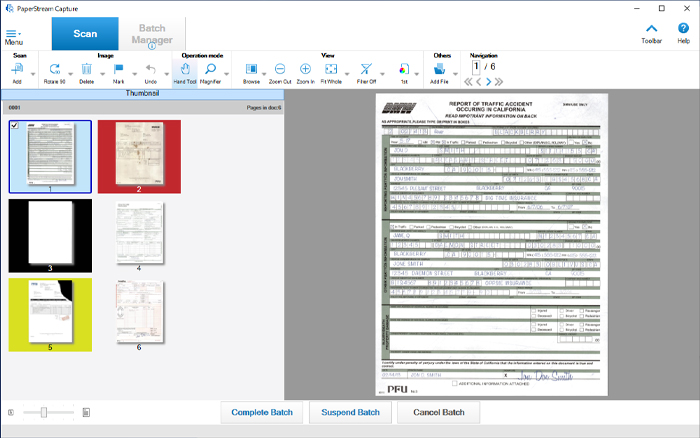Click the Add scan icon
This screenshot has width=700, height=438.
pyautogui.click(x=17, y=69)
